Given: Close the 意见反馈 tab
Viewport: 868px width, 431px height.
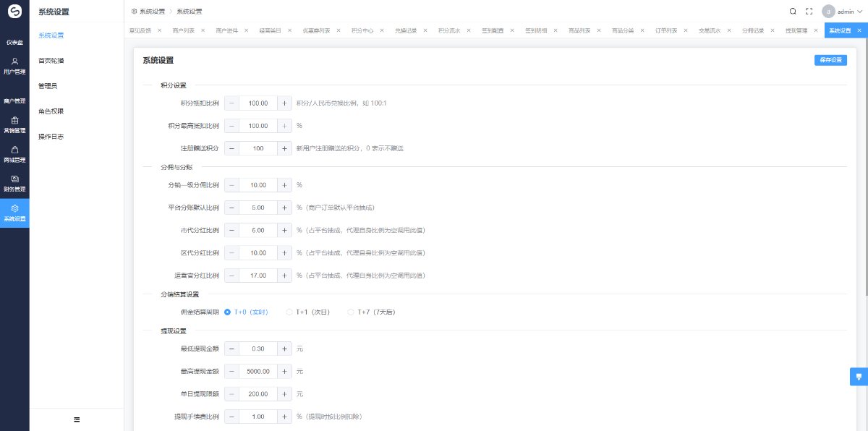Looking at the screenshot, I should tap(159, 31).
